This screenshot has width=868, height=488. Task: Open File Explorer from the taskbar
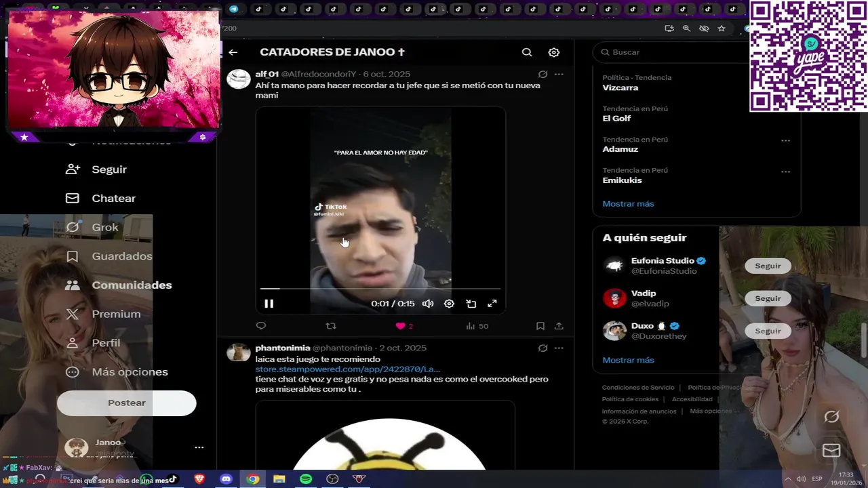click(279, 479)
